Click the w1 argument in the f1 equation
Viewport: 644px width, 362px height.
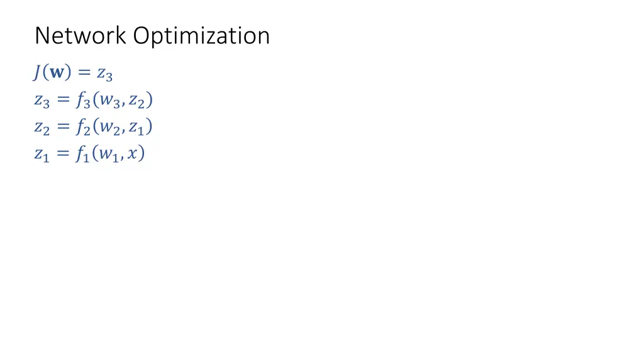[x=109, y=155]
